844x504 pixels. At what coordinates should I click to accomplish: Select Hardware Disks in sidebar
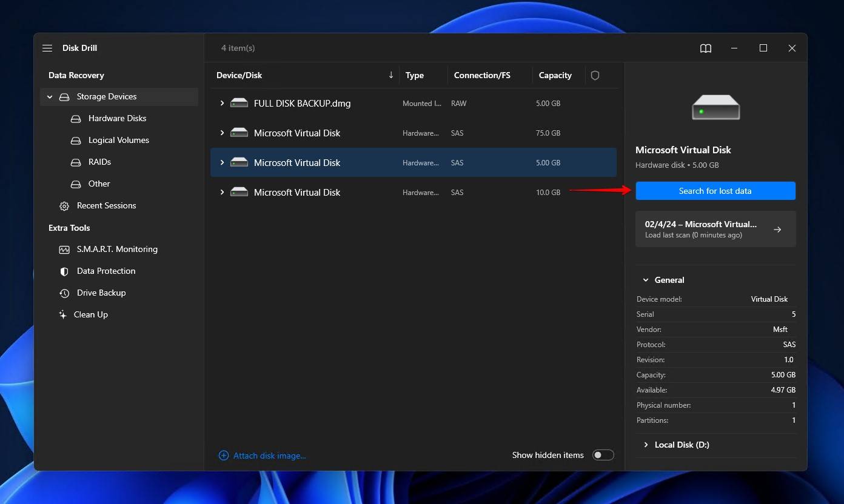coord(117,119)
